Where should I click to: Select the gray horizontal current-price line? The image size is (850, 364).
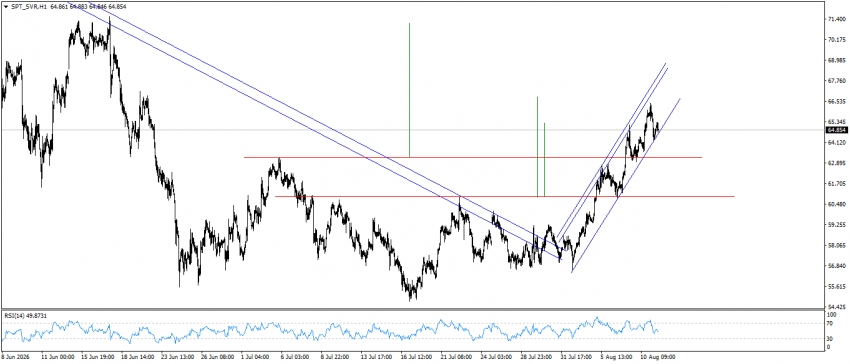click(412, 130)
